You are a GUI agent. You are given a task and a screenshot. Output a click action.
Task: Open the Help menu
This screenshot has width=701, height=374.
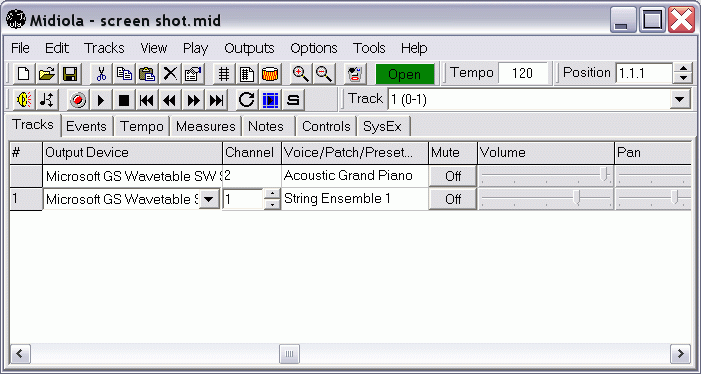pyautogui.click(x=414, y=48)
